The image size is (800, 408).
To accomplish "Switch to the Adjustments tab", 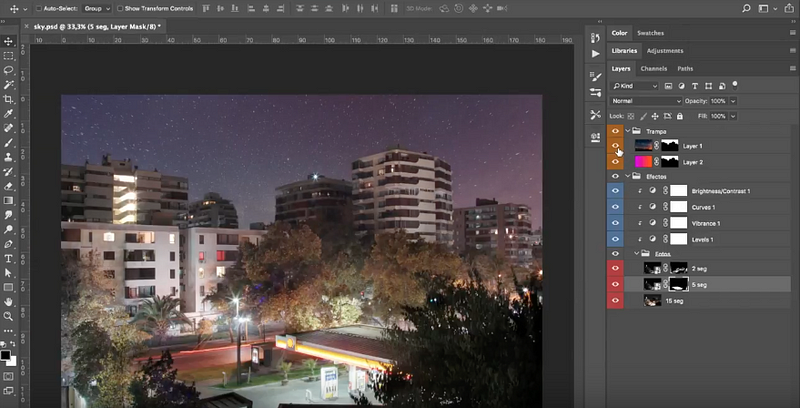I will point(665,51).
